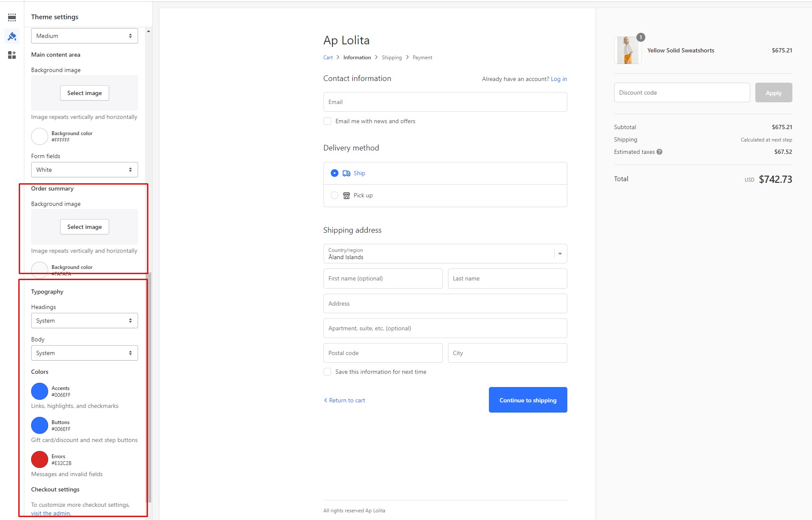
Task: Click the Pick up store icon
Action: tap(347, 196)
